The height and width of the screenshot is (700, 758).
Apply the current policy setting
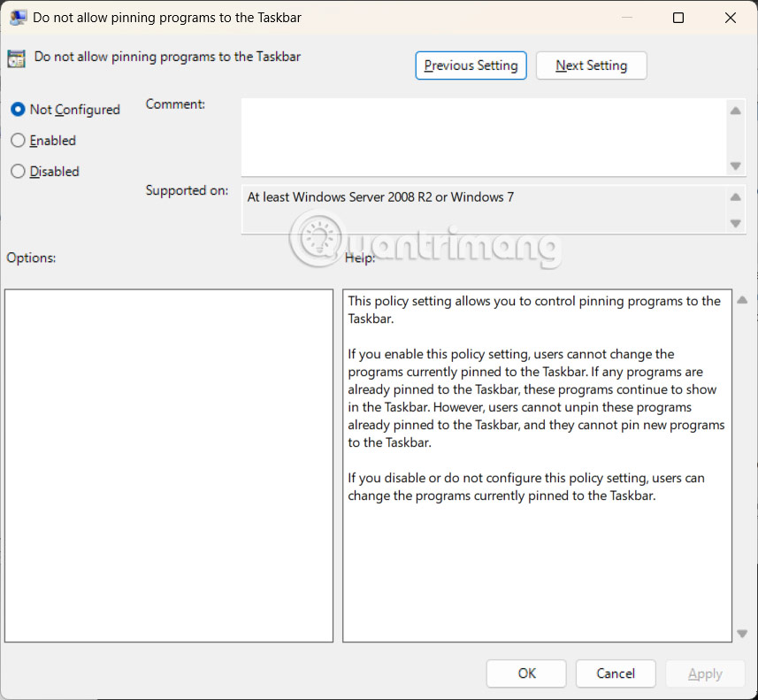[705, 673]
